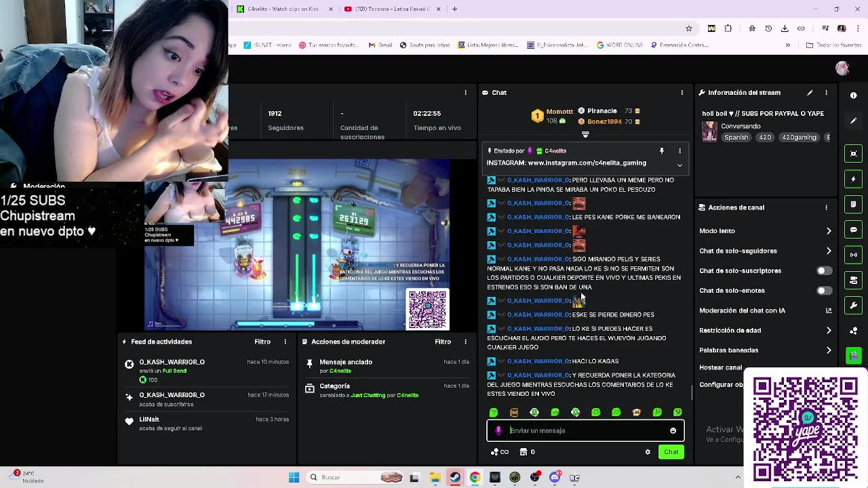Expand Modo lento settings
Image resolution: width=868 pixels, height=488 pixels.
766,231
